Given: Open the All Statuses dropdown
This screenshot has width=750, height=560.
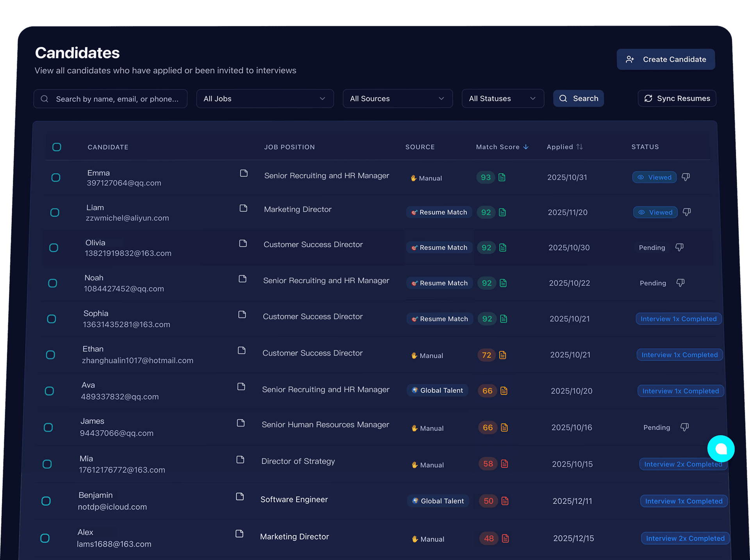Looking at the screenshot, I should [x=502, y=99].
